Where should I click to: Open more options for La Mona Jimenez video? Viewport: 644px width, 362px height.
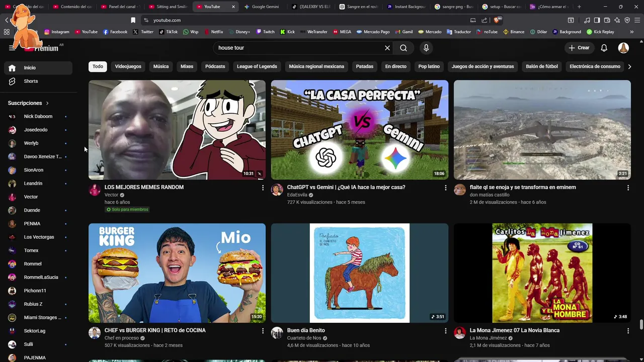(628, 331)
